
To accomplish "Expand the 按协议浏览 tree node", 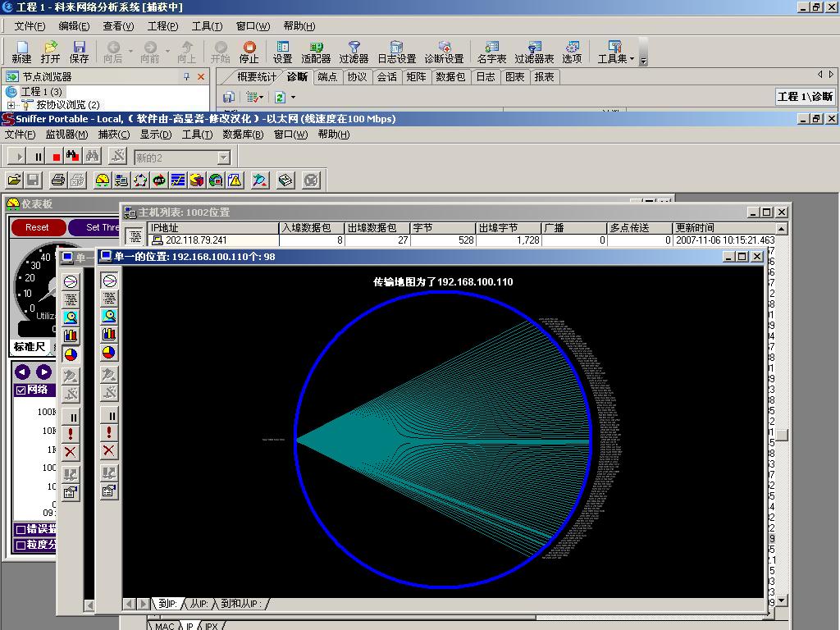I will [x=11, y=105].
